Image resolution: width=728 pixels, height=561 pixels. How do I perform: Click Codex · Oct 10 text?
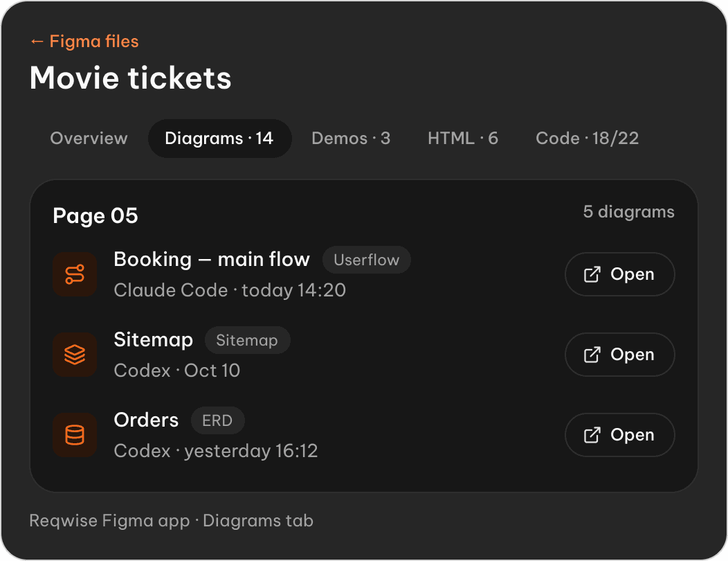[177, 371]
